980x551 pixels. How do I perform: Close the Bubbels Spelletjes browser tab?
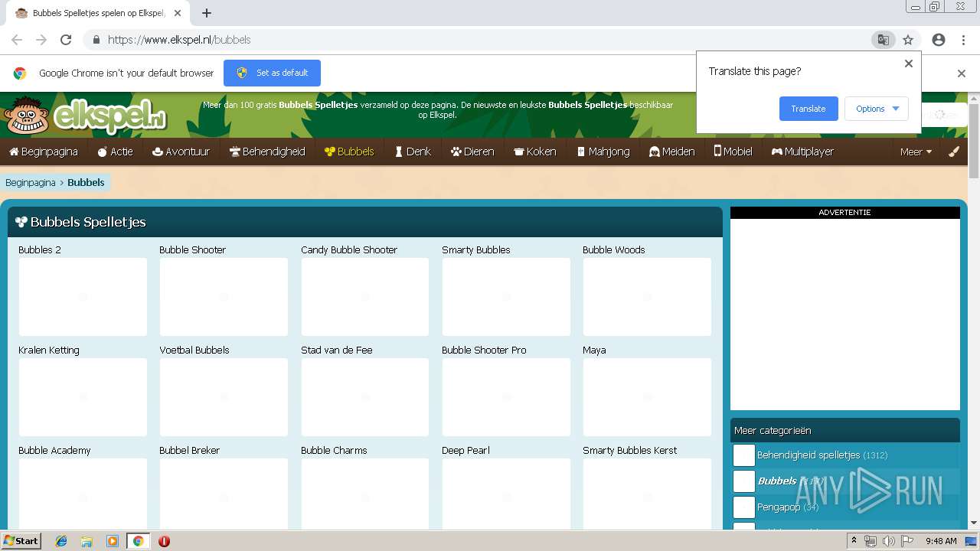pos(178,13)
